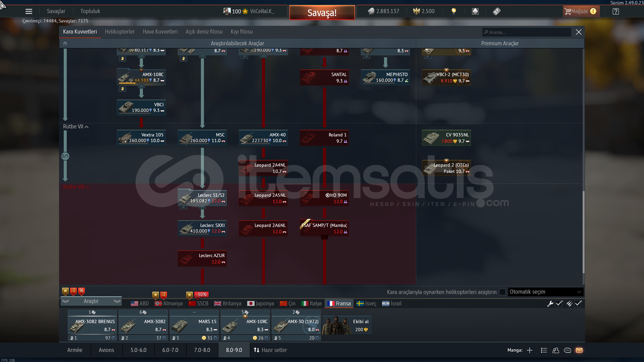Image resolution: width=644 pixels, height=362 pixels.
Task: Select the Leclerc S1/S2 vehicle
Action: coord(202,198)
